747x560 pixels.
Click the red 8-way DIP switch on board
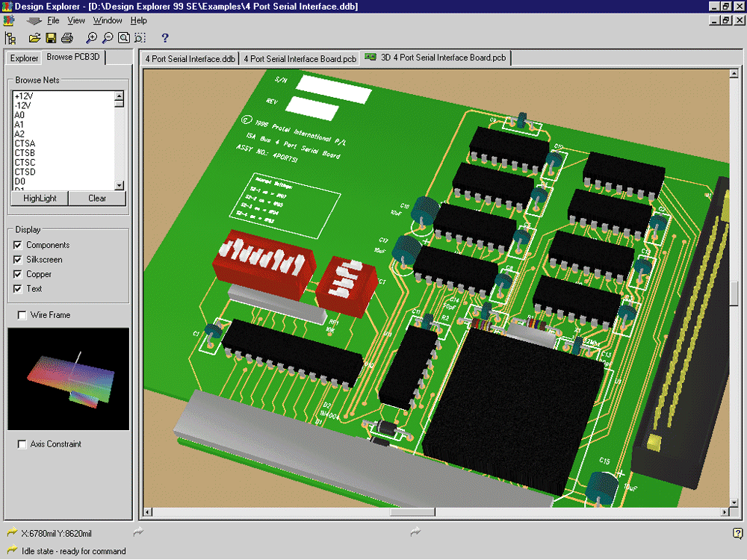click(264, 264)
